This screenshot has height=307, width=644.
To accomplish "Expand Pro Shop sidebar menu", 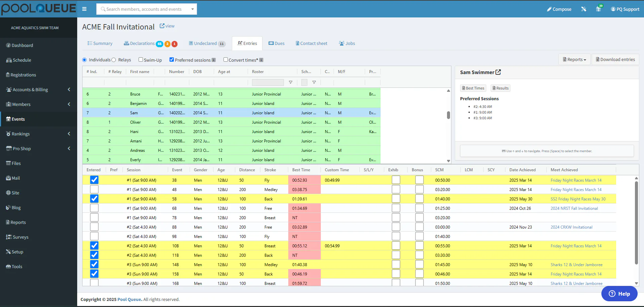I will pos(39,148).
